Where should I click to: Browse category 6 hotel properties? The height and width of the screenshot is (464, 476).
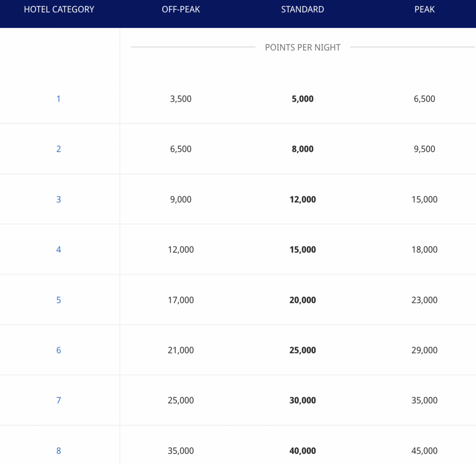coord(59,350)
